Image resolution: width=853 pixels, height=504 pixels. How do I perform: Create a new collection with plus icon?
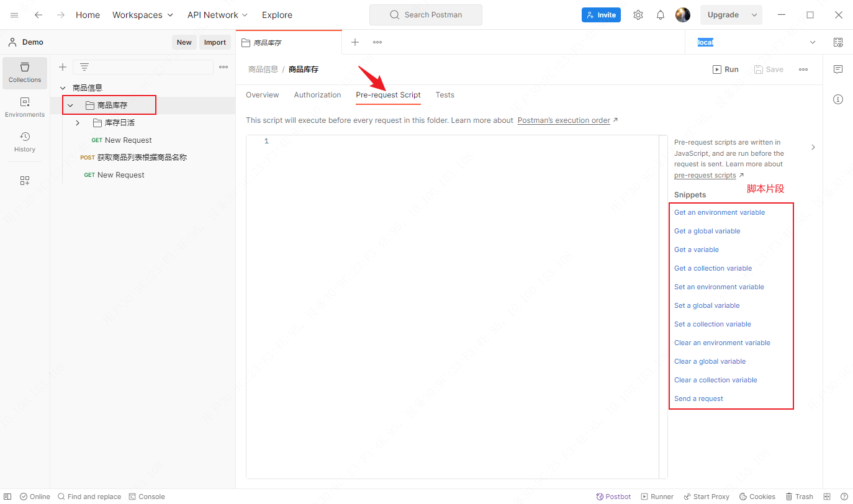click(x=62, y=67)
